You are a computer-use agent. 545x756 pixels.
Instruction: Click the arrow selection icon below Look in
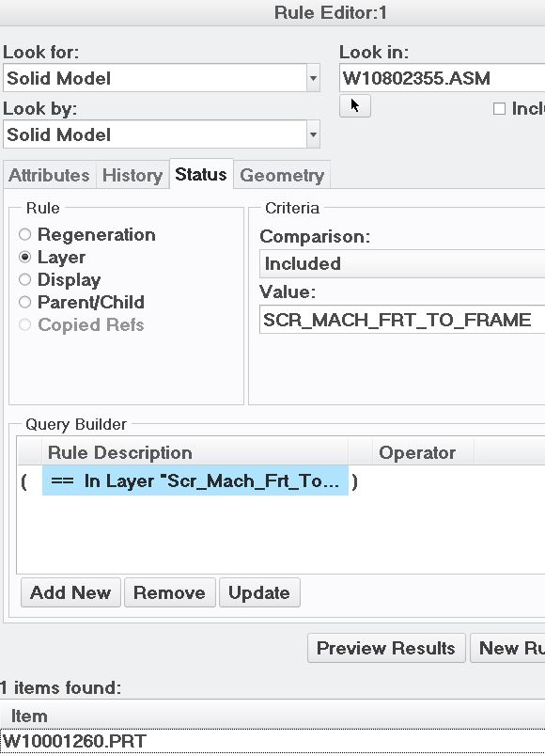(x=354, y=106)
